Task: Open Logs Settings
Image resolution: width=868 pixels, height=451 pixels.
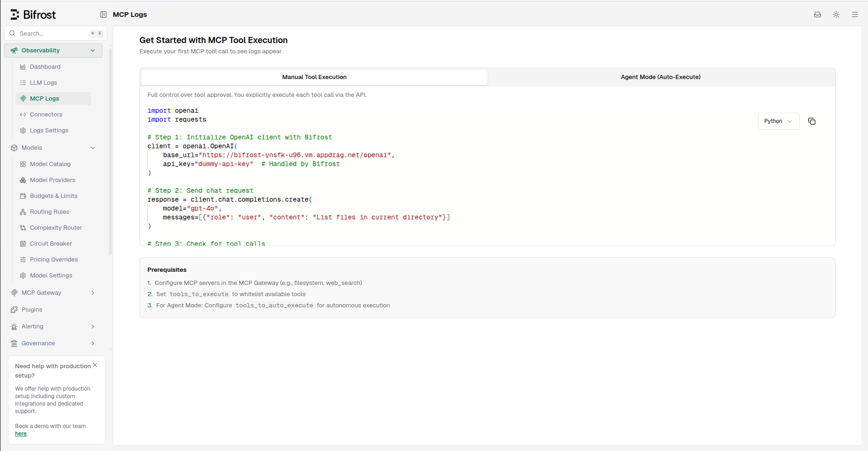Action: pos(53,131)
